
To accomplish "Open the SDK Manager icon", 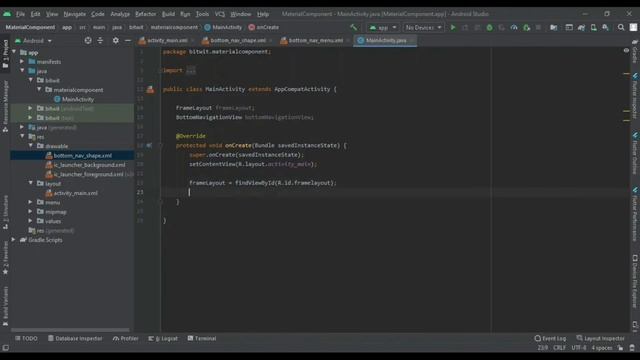I will click(606, 27).
